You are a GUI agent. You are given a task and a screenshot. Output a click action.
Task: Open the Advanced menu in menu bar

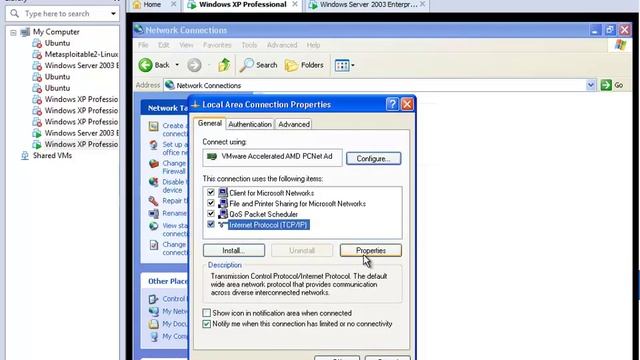pyautogui.click(x=282, y=45)
